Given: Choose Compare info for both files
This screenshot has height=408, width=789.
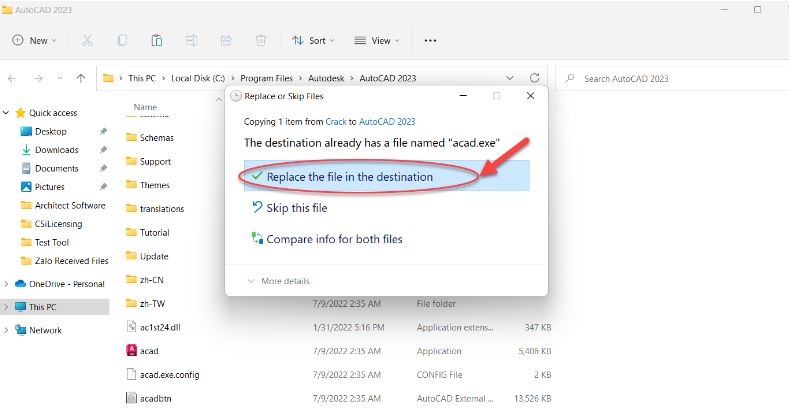Looking at the screenshot, I should [x=334, y=239].
